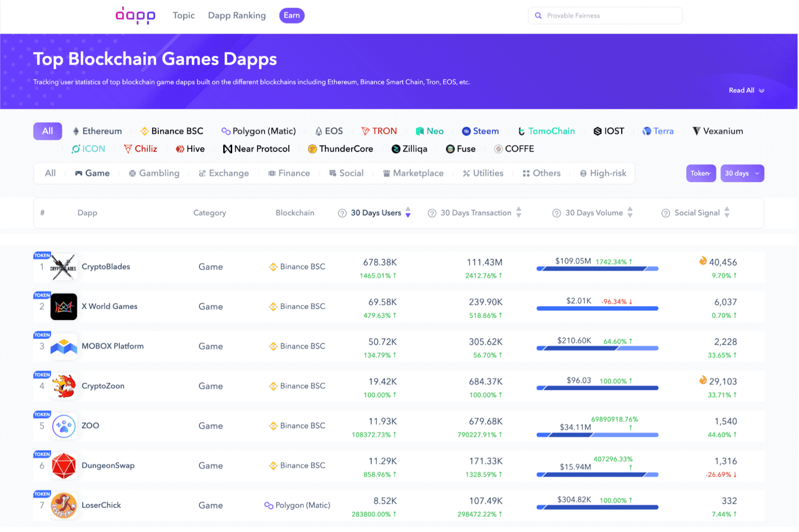
Task: Filter by TomoChain blockchain
Action: (546, 131)
